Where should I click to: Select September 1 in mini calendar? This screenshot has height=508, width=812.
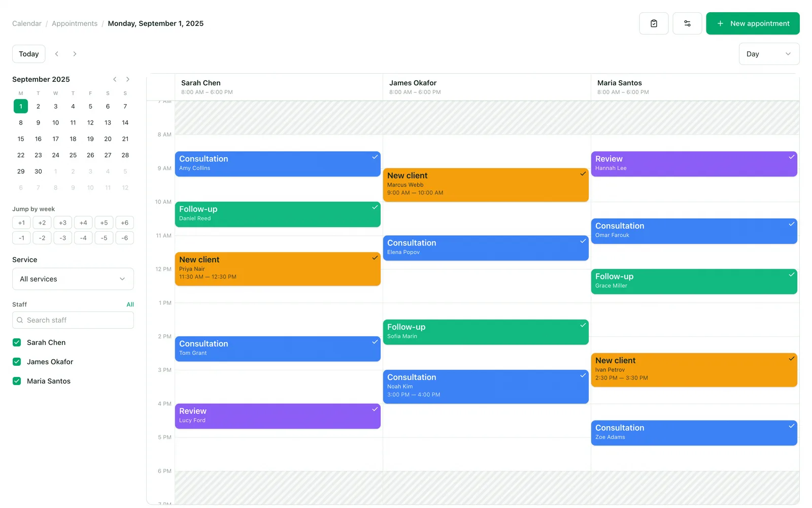pyautogui.click(x=21, y=106)
